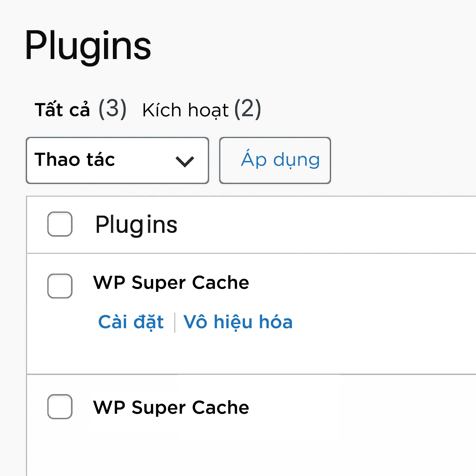Viewport: 476px width, 476px height.
Task: Tick the select-all checkbox beside Plugins header
Action: (x=60, y=224)
